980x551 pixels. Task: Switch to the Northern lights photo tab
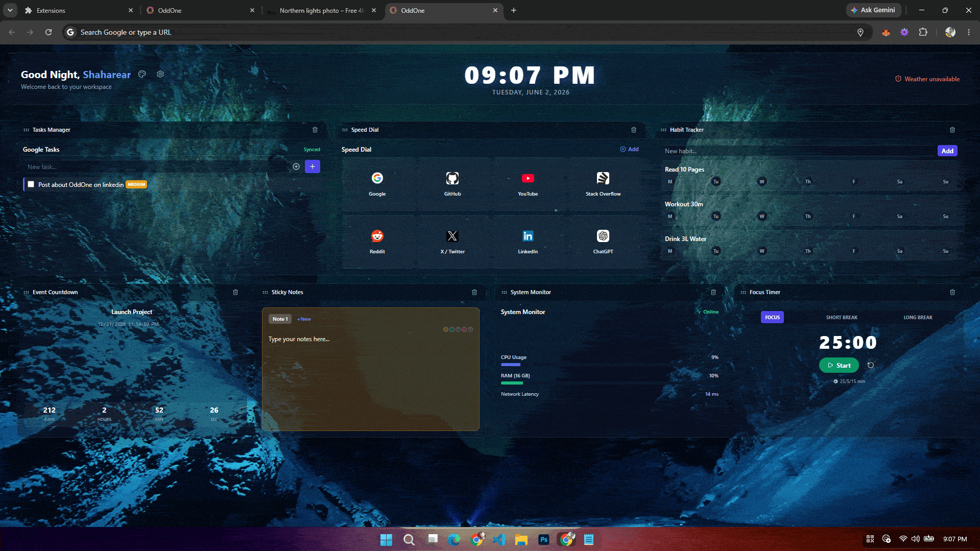pos(323,10)
